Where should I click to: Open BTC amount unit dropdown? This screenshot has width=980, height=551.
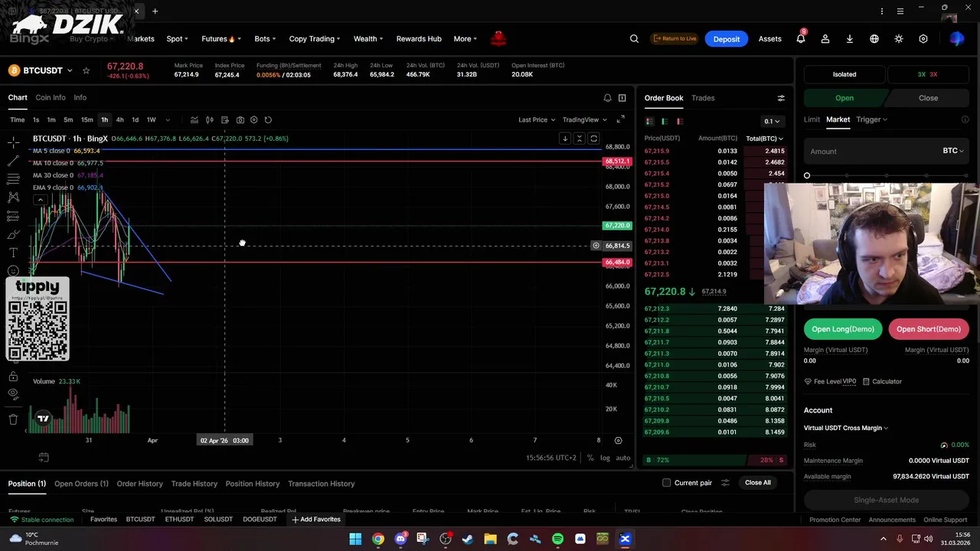953,151
